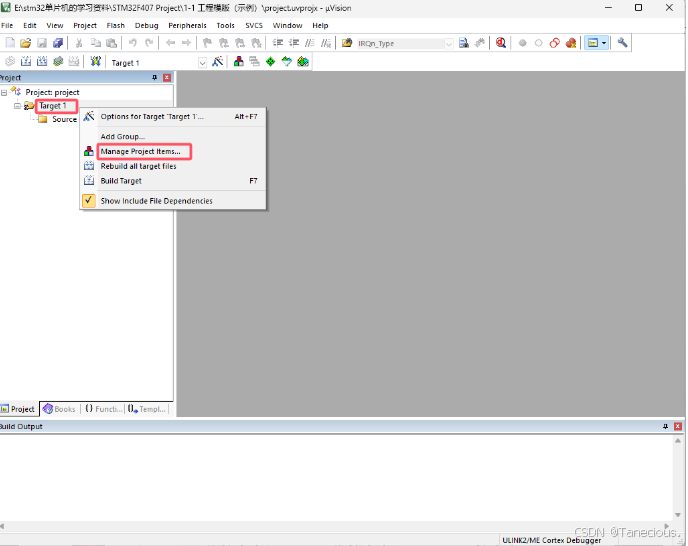Open the window layout dropdown arrow
The width and height of the screenshot is (688, 546).
pos(604,43)
